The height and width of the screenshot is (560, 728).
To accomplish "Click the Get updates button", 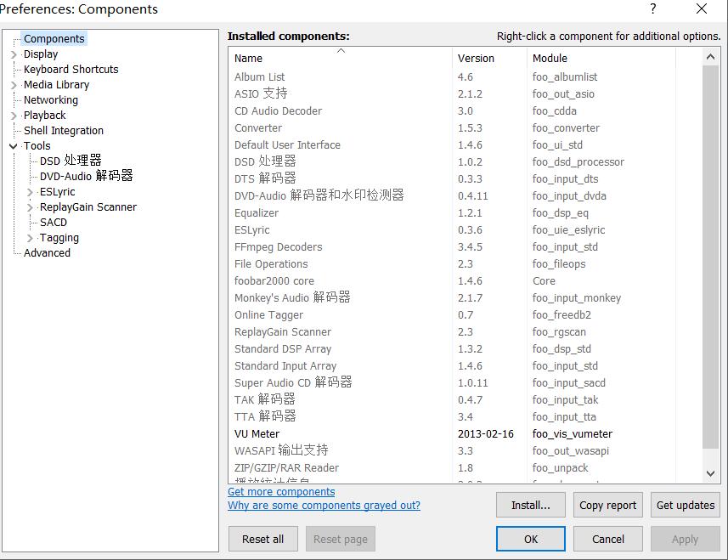I will 686,506.
